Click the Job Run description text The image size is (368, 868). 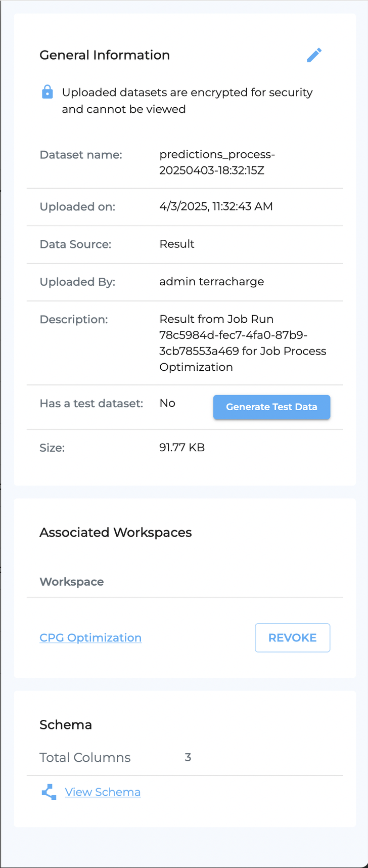click(x=243, y=343)
